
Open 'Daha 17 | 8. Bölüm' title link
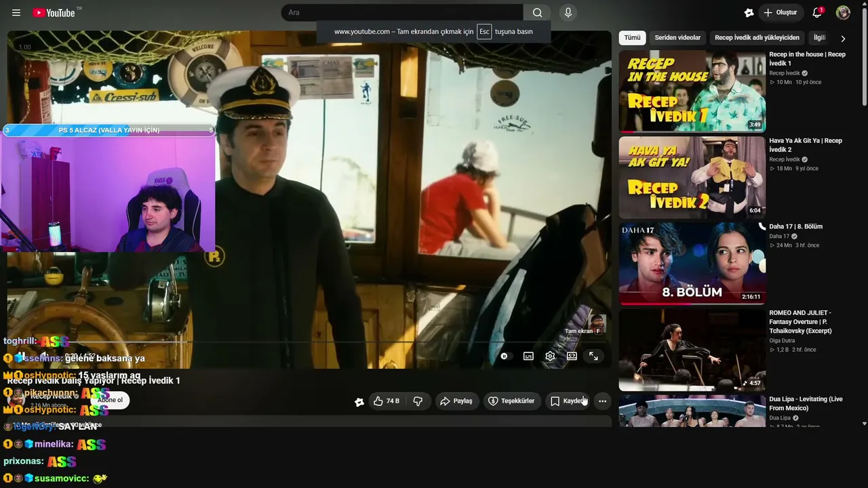pos(795,226)
